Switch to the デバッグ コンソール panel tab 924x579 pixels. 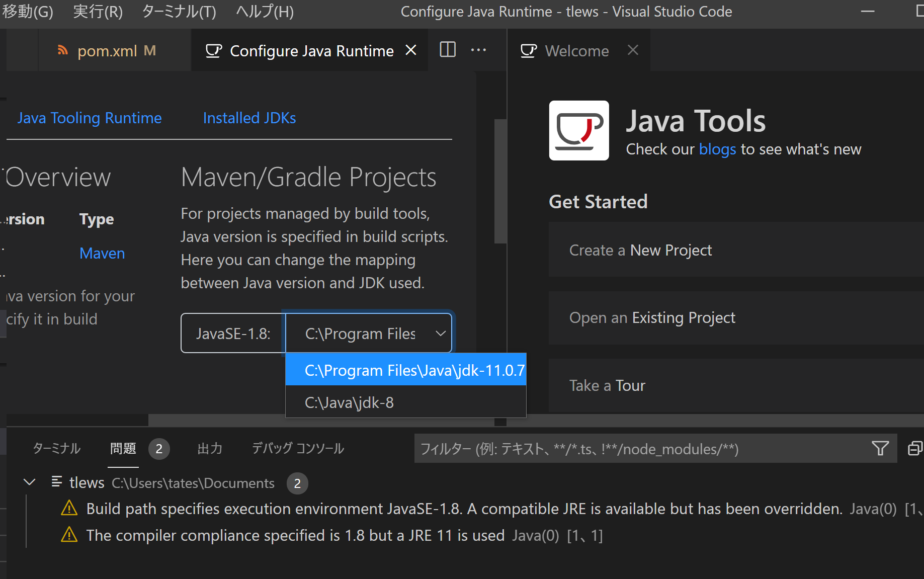(x=298, y=448)
